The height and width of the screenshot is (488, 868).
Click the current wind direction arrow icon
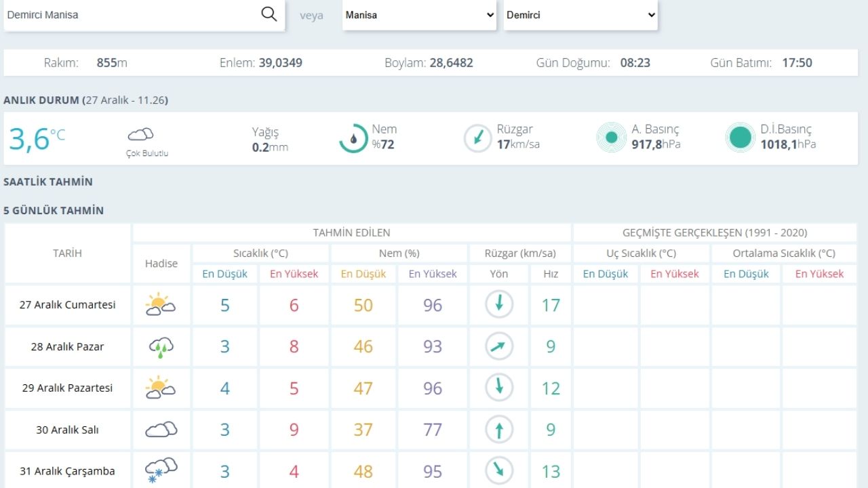click(477, 138)
